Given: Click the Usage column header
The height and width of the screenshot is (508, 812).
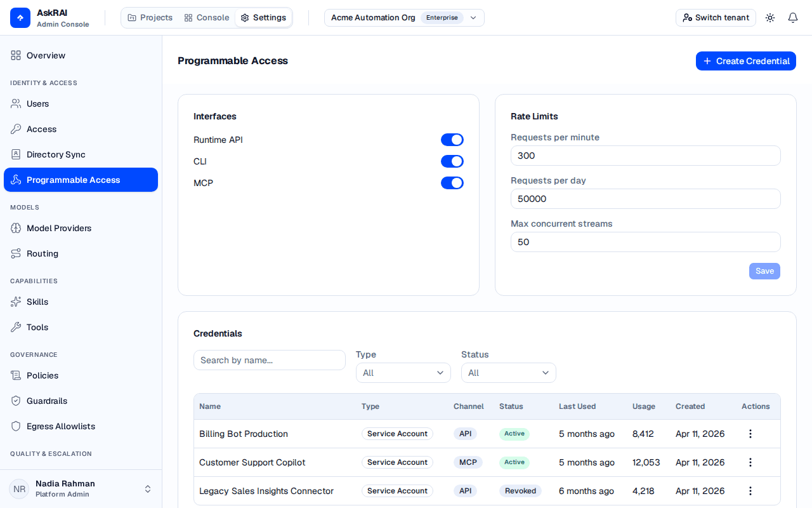Looking at the screenshot, I should tap(644, 406).
